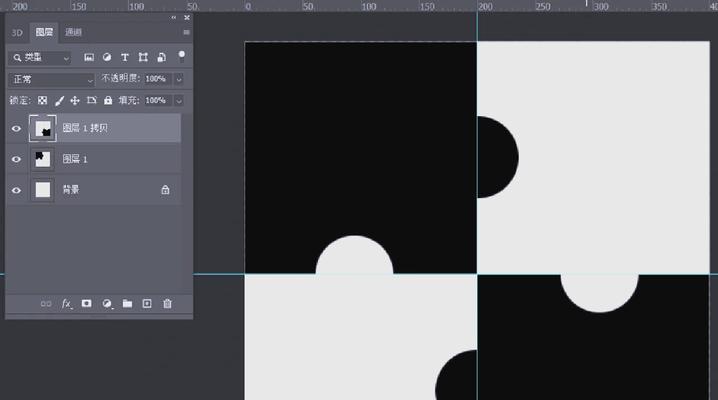This screenshot has width=718, height=400.
Task: Click the link layers icon
Action: (x=46, y=304)
